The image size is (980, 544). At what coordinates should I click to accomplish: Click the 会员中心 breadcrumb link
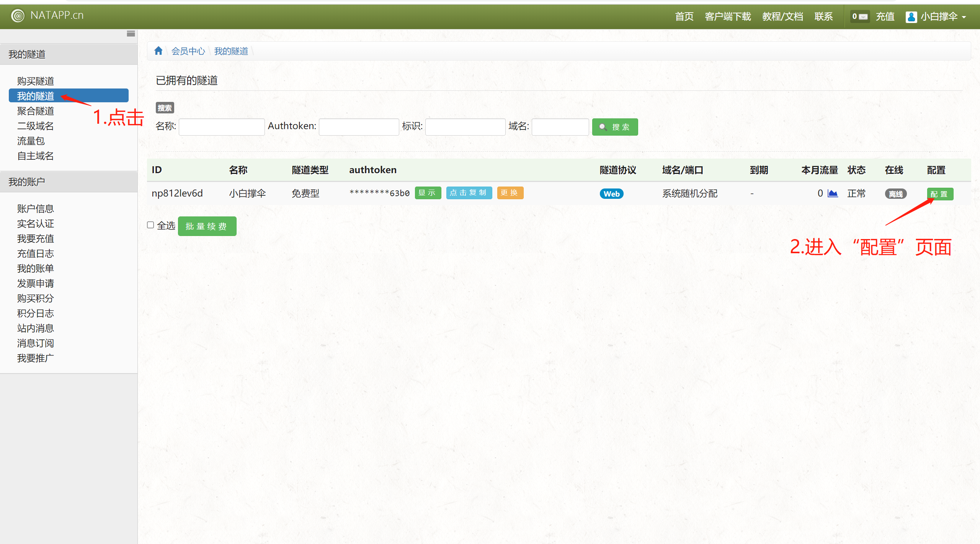188,51
